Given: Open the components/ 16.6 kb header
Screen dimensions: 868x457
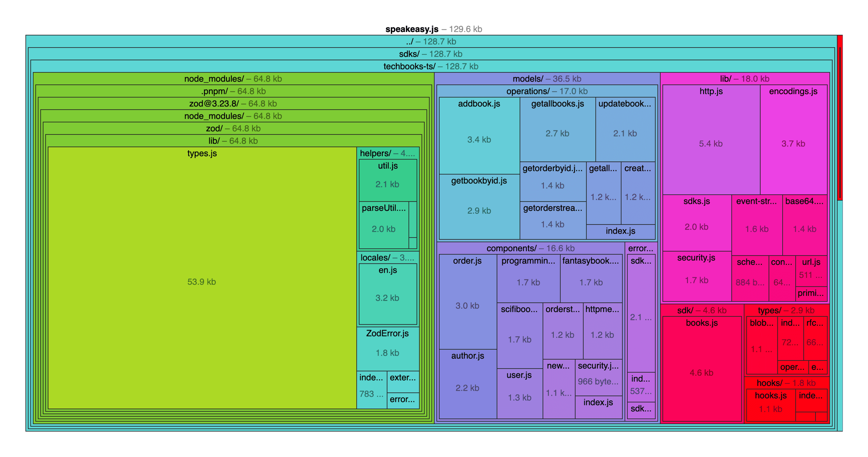Looking at the screenshot, I should tap(530, 248).
